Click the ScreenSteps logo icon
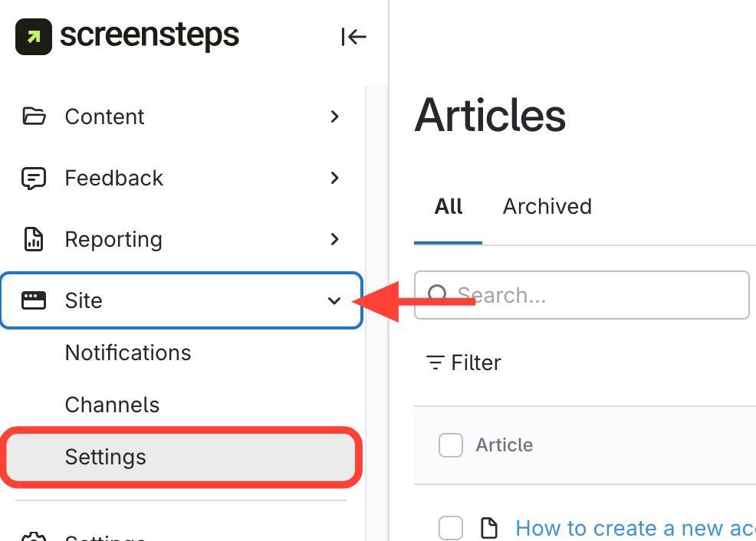Image resolution: width=756 pixels, height=541 pixels. tap(34, 37)
